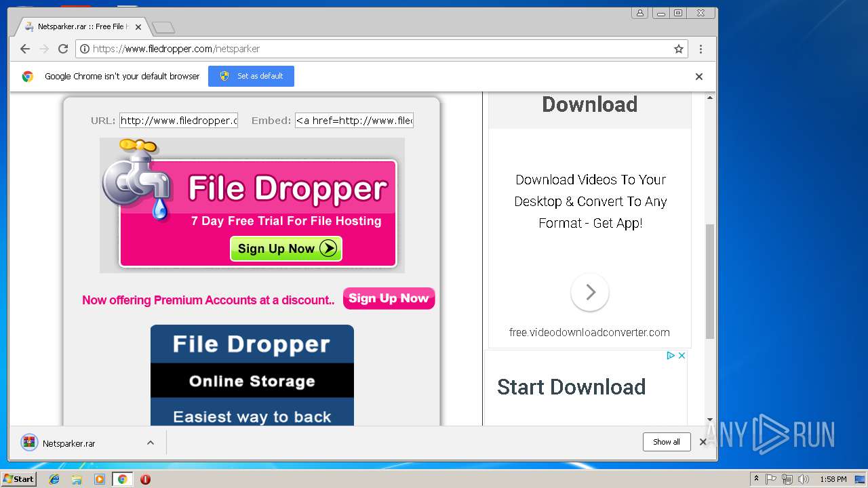Click page scrollbar down arrow
The width and height of the screenshot is (868, 488).
pos(710,420)
